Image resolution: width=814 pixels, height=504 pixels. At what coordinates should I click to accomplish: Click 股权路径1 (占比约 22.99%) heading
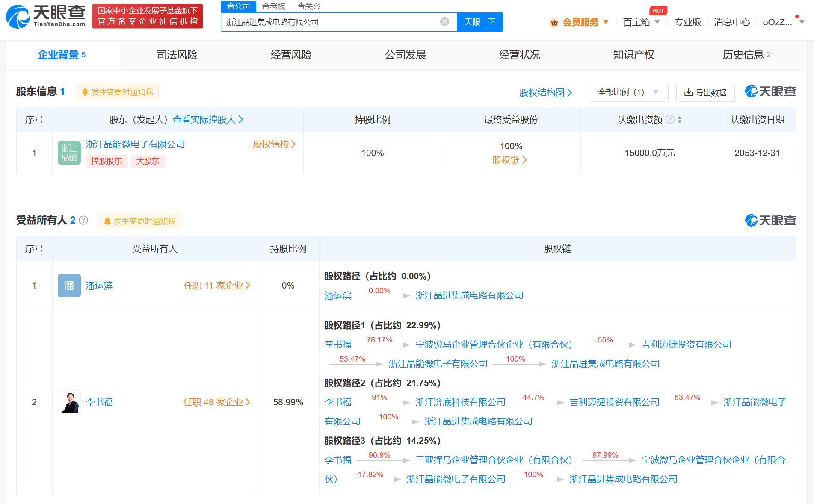pos(382,325)
